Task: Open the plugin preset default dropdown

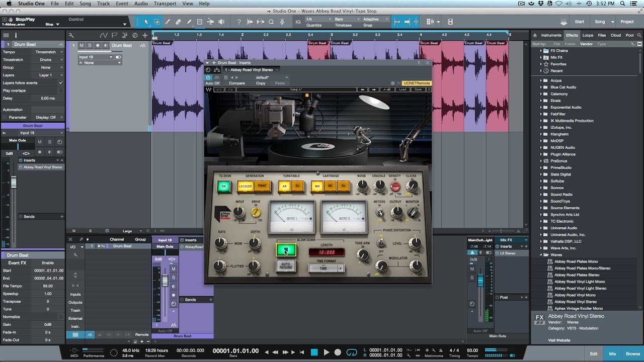Action: pos(264,77)
